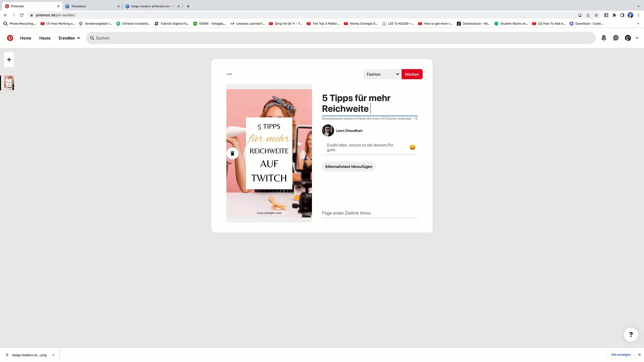Image resolution: width=644 pixels, height=362 pixels.
Task: Click the address bar URL
Action: point(56,15)
